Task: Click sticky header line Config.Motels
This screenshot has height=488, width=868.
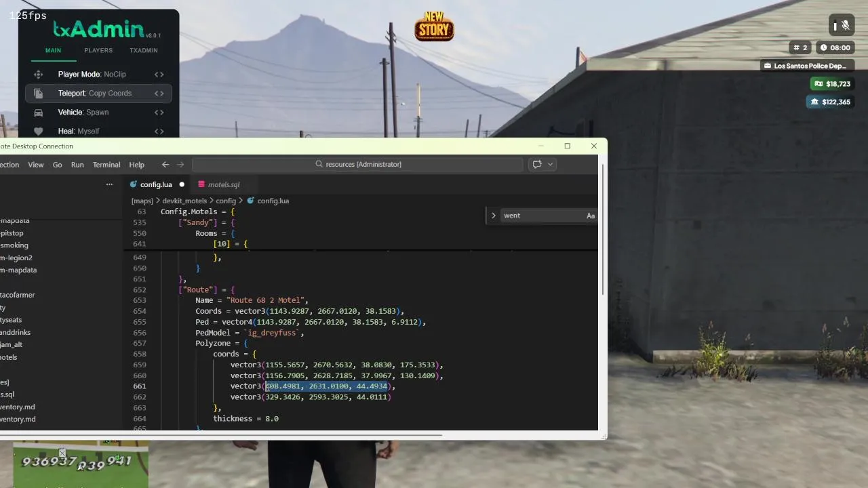Action: (x=197, y=211)
